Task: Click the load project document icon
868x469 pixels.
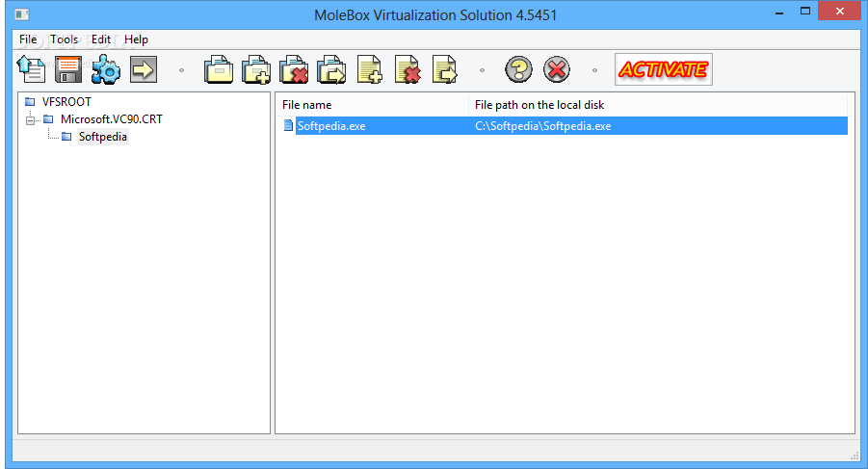Action: coord(31,69)
